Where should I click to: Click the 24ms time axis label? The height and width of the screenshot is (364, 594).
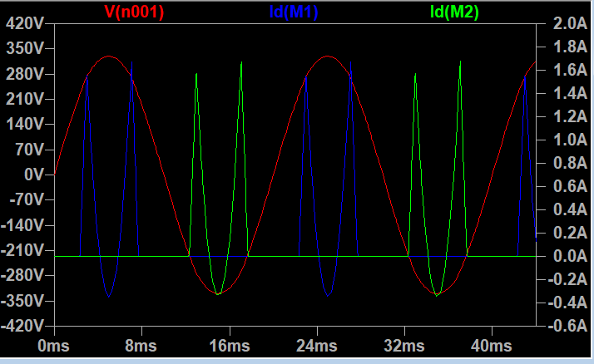(x=317, y=346)
